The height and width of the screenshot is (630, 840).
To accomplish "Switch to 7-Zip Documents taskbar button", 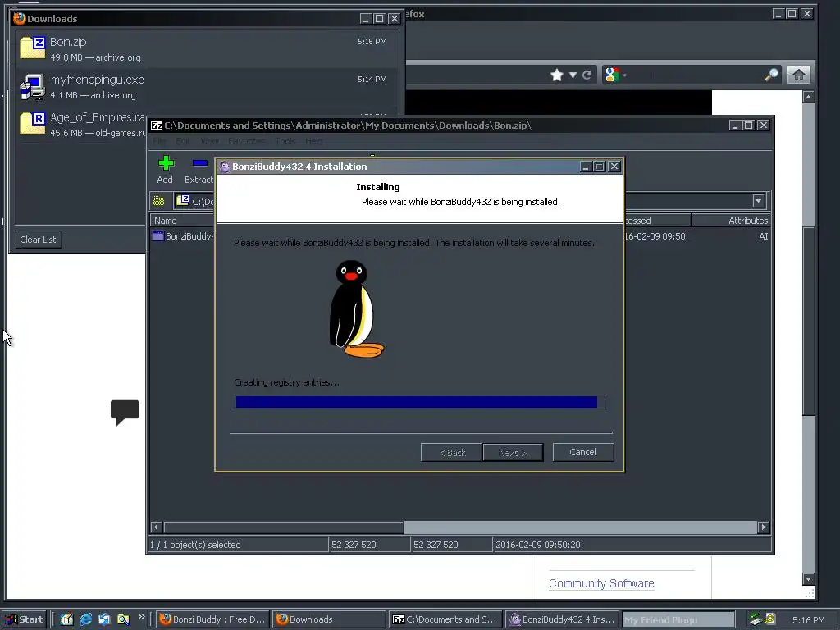I will coord(445,619).
